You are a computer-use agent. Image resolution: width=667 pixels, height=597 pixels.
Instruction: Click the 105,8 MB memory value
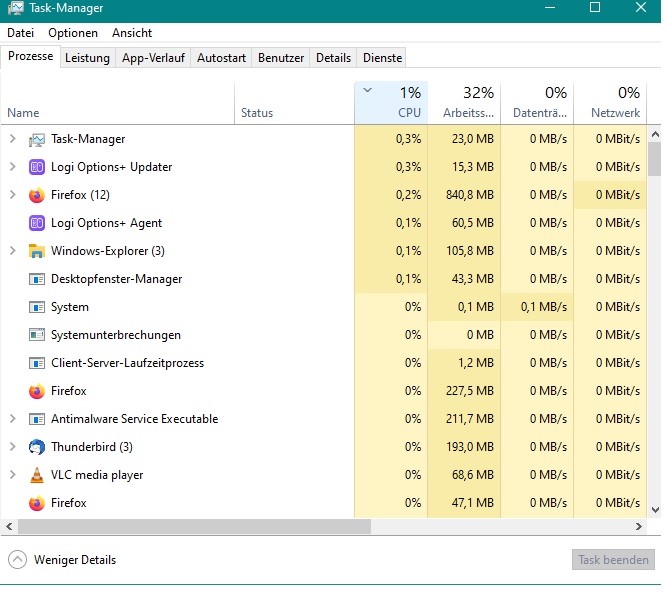tap(470, 251)
